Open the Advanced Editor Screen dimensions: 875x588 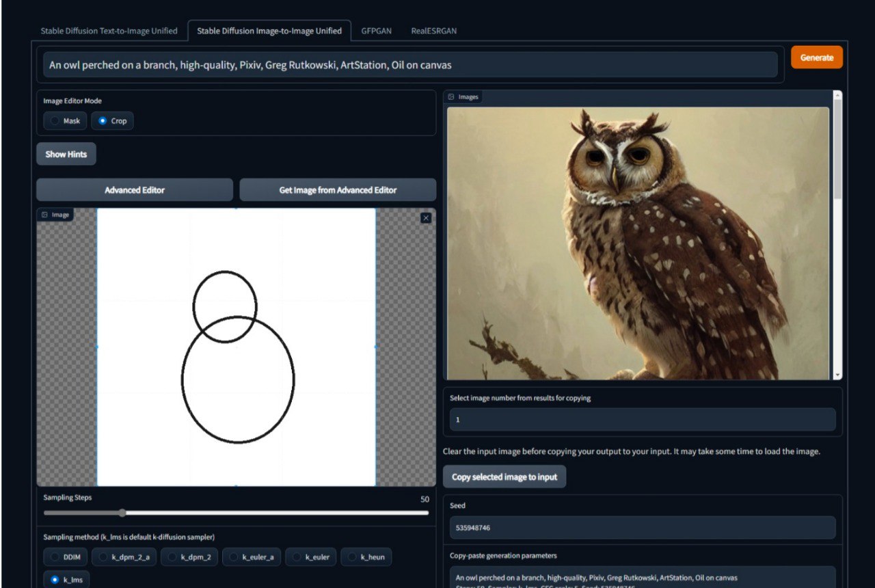coord(135,190)
